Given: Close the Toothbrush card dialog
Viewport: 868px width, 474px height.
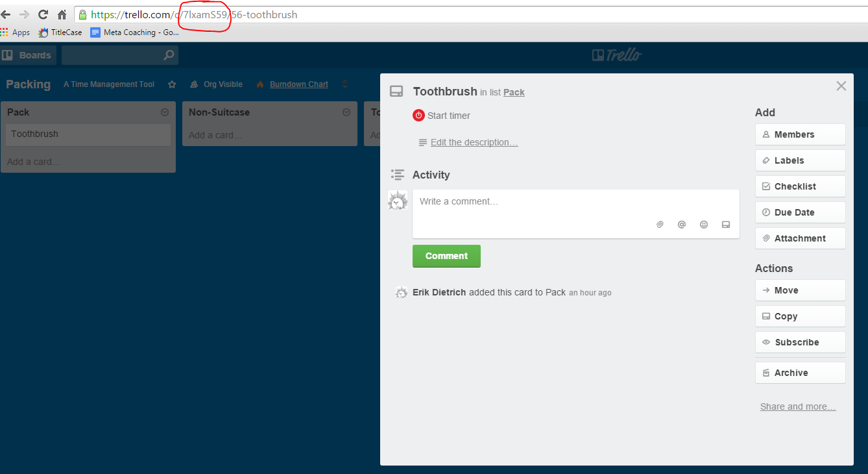Looking at the screenshot, I should (841, 86).
